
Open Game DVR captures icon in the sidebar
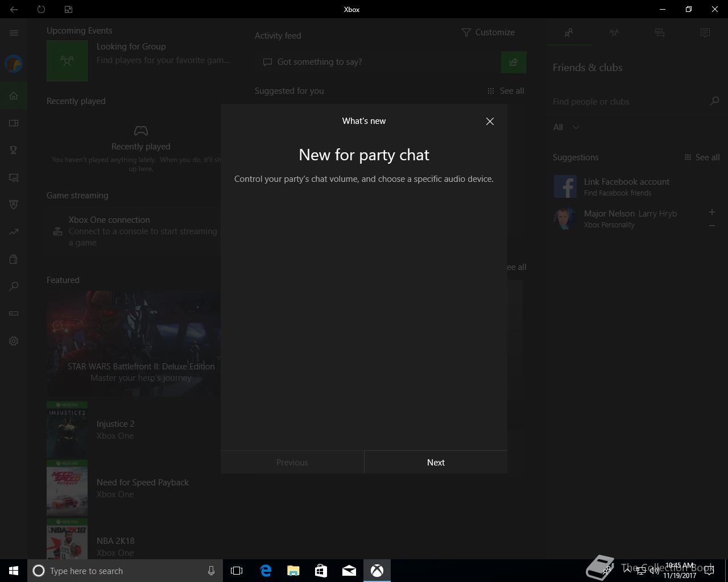[14, 177]
